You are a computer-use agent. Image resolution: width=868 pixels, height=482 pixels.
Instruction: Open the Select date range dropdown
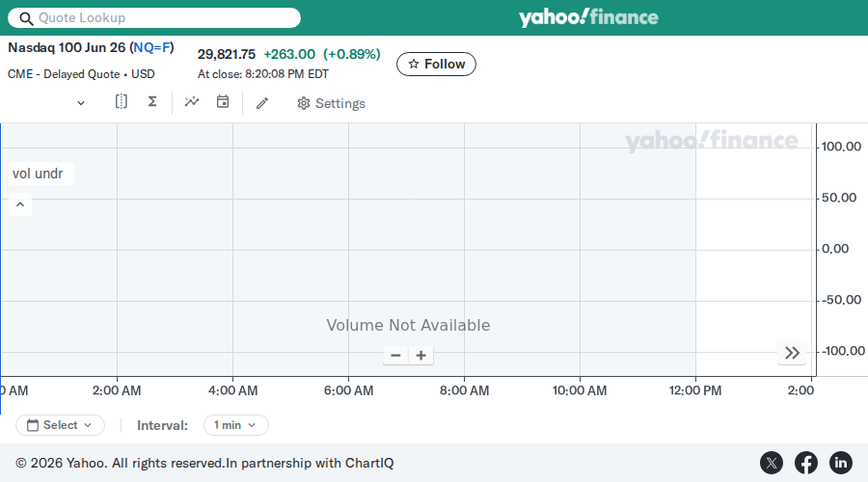(x=60, y=425)
